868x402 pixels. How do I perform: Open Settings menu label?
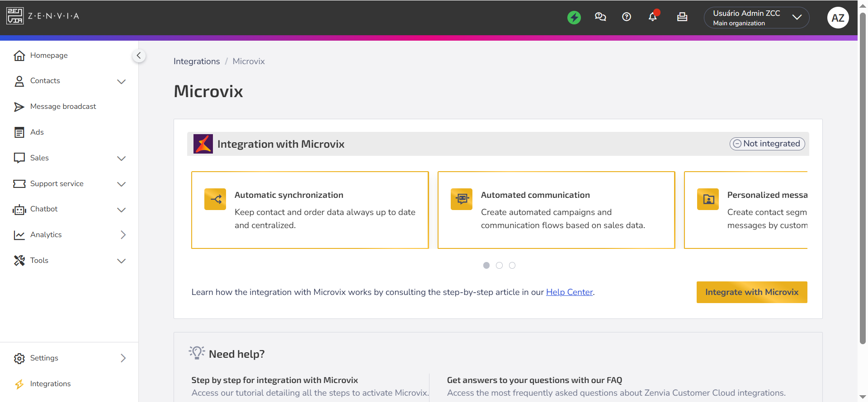44,358
